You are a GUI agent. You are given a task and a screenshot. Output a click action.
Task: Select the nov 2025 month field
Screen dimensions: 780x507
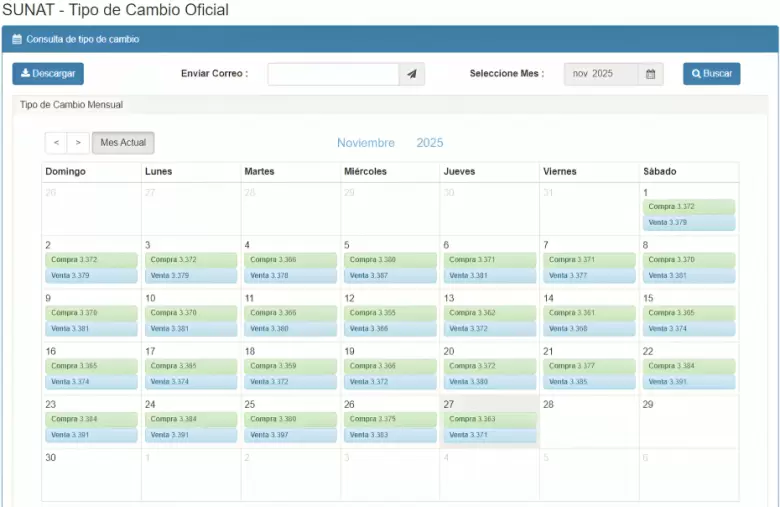tap(601, 74)
